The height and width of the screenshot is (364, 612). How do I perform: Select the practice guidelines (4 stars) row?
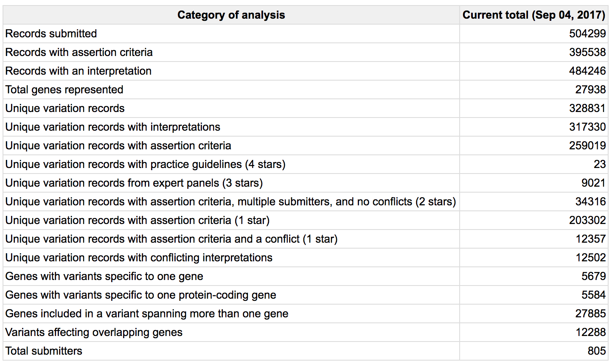[x=145, y=164]
